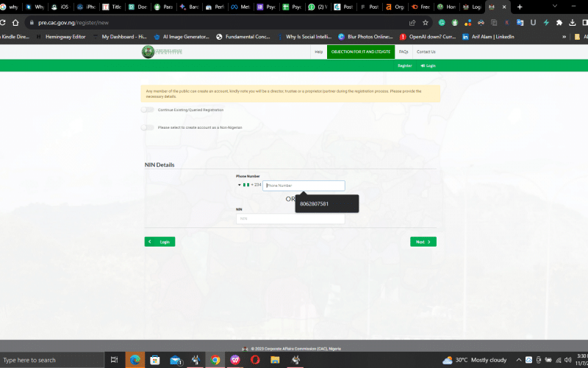Screen dimensions: 588x368
Task: Expand the country code flag dropdown
Action: click(x=242, y=185)
